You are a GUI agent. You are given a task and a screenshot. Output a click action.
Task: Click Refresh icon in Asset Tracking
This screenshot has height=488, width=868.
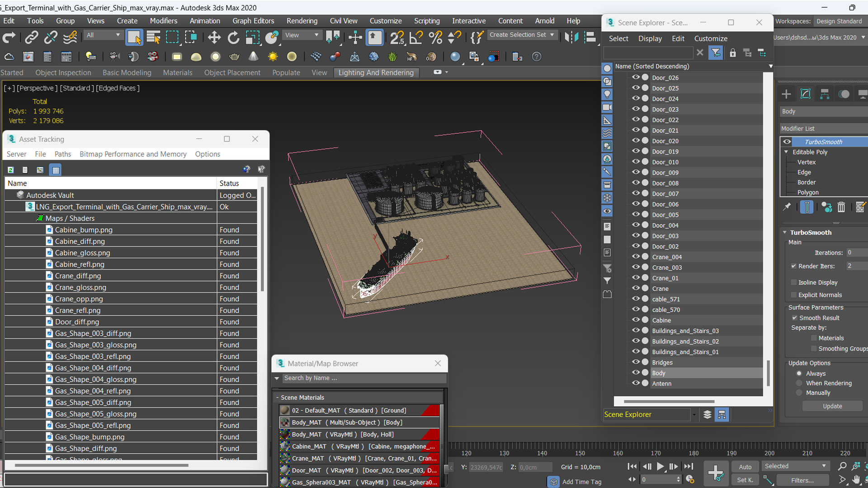click(x=11, y=170)
